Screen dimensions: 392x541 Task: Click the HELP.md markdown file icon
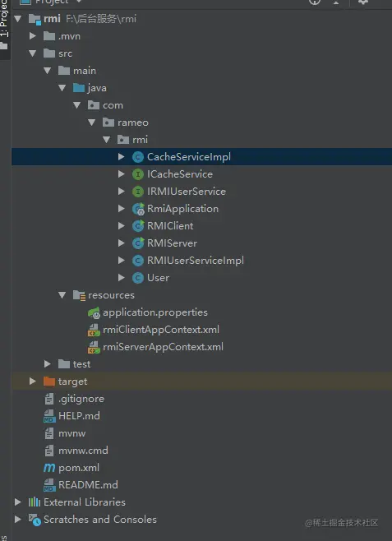point(49,416)
